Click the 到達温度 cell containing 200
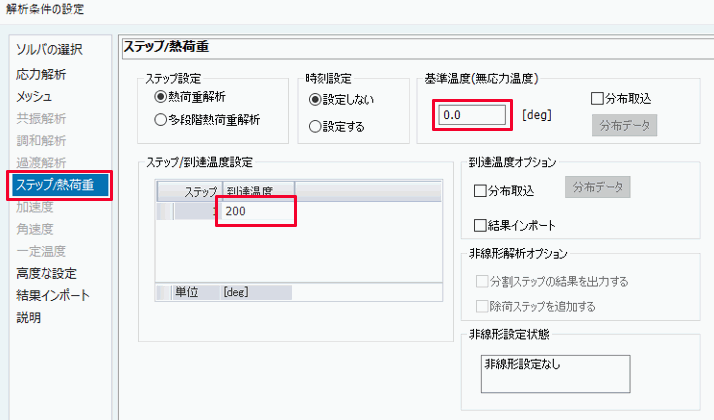 click(x=257, y=211)
